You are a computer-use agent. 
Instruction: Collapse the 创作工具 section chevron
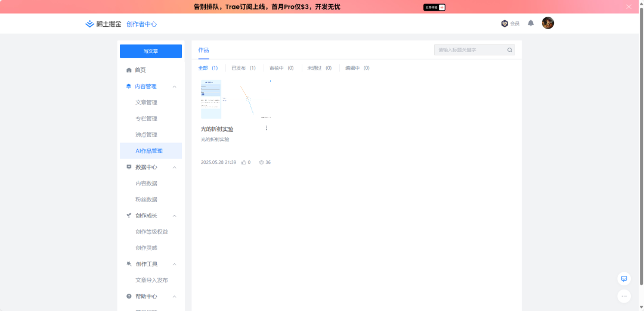[174, 264]
